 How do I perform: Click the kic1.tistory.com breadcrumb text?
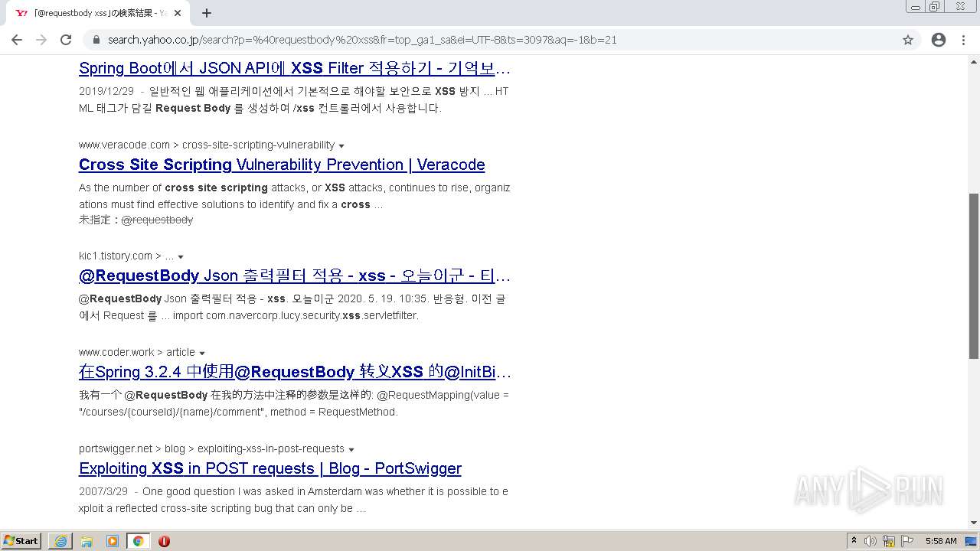(126, 256)
